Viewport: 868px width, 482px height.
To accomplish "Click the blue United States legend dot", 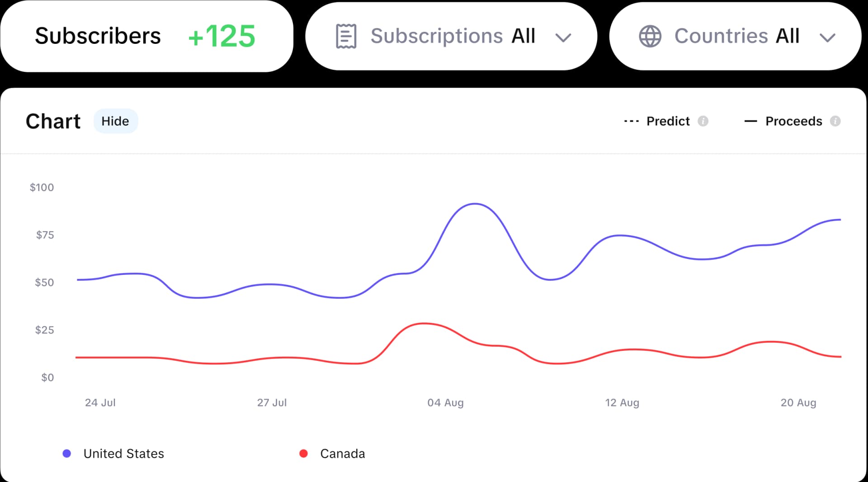I will [67, 453].
